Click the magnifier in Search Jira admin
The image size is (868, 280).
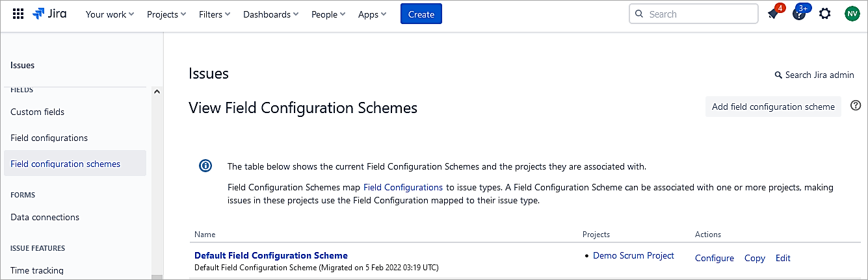778,75
